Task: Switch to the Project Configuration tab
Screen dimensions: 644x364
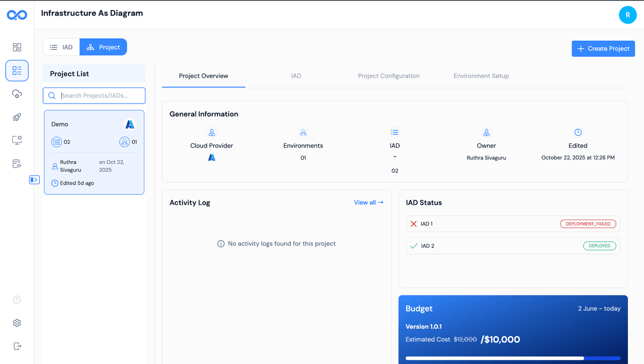Action: pos(389,76)
